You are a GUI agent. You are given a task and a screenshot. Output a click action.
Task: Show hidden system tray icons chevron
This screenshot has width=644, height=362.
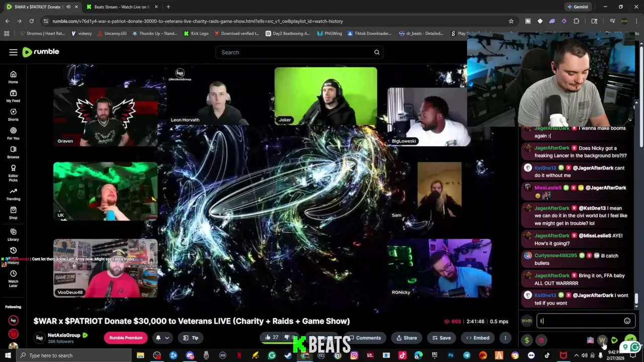[x=577, y=355]
